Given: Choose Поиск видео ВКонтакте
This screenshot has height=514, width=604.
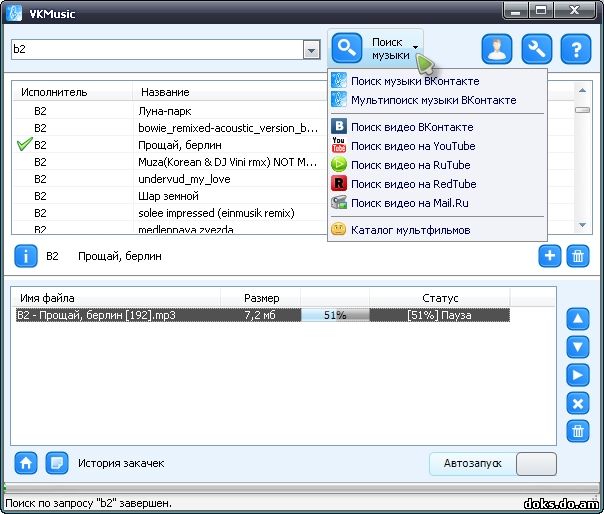Looking at the screenshot, I should 437,127.
